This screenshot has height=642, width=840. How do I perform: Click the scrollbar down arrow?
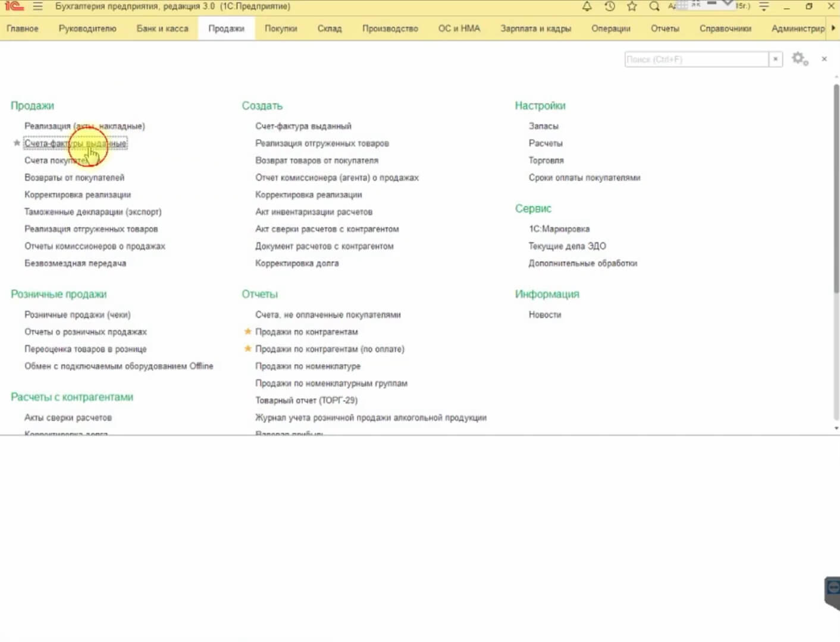[836, 428]
